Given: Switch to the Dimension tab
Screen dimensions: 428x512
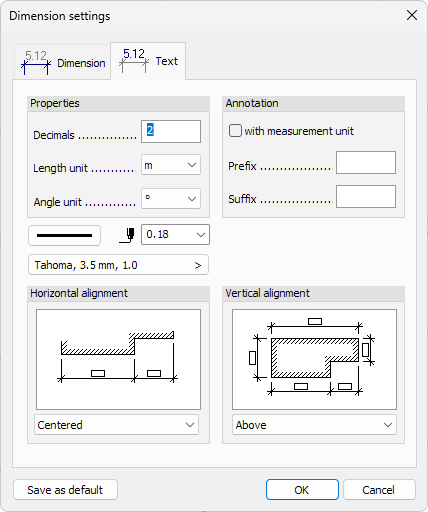Looking at the screenshot, I should 62,62.
